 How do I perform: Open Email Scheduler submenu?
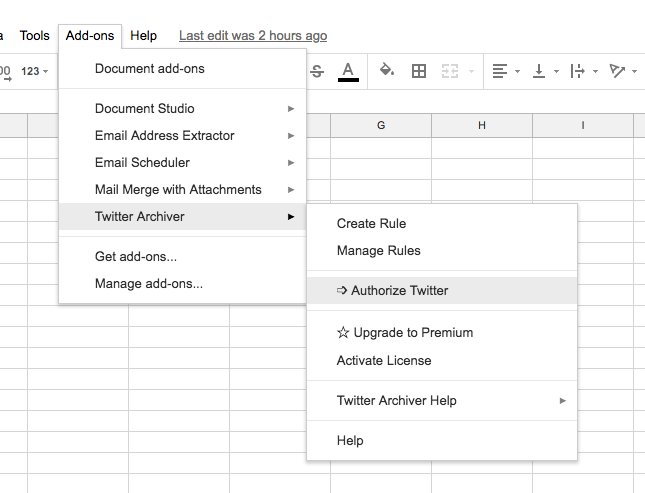[x=183, y=163]
